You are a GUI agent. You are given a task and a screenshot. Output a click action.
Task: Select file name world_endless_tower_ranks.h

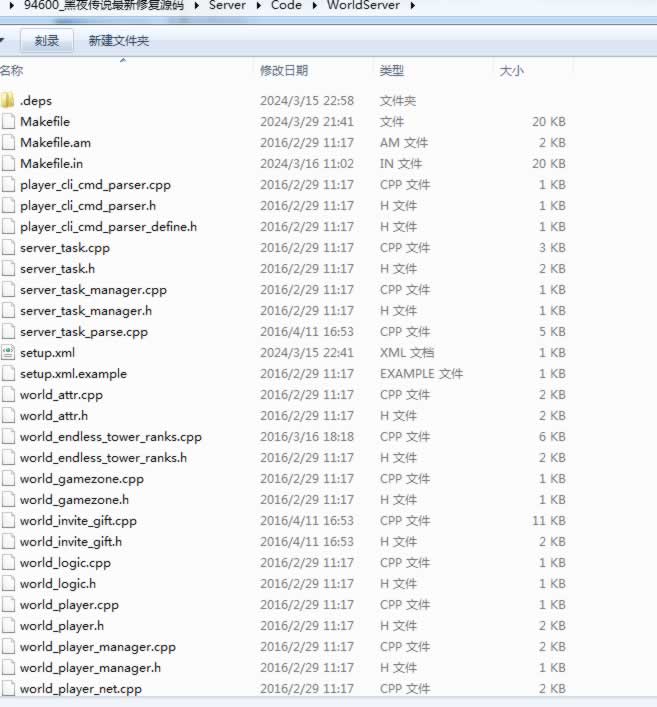(103, 458)
